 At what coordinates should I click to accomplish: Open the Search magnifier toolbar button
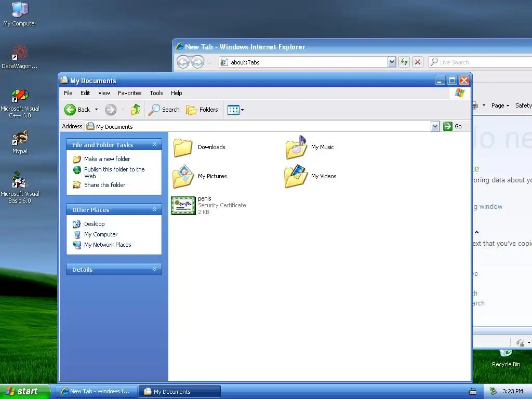click(164, 110)
